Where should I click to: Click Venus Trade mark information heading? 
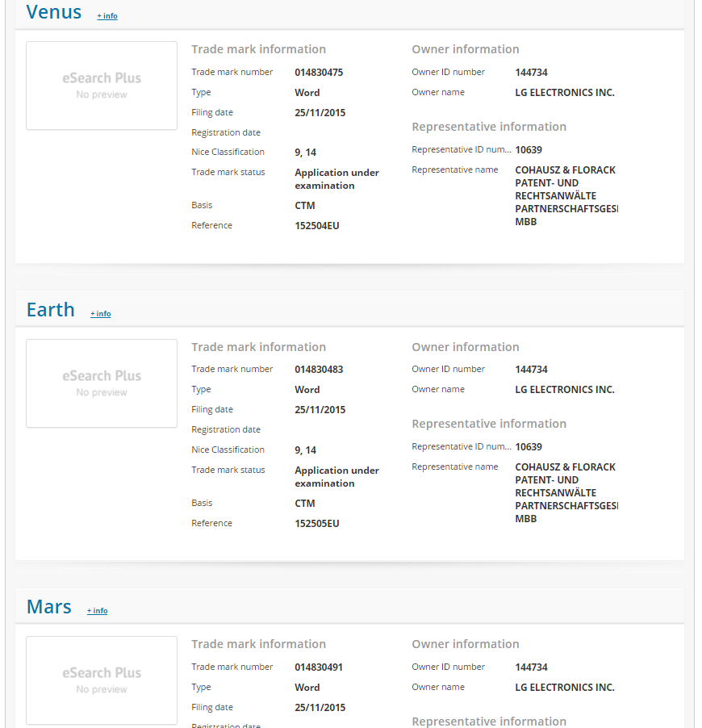click(x=258, y=49)
